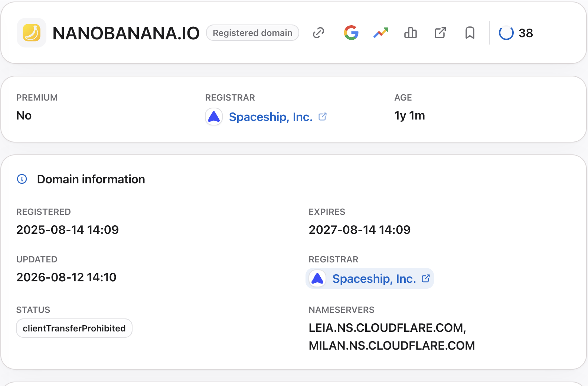Click the EXPIRES label
Screen dimensions: 588x386
pos(327,212)
